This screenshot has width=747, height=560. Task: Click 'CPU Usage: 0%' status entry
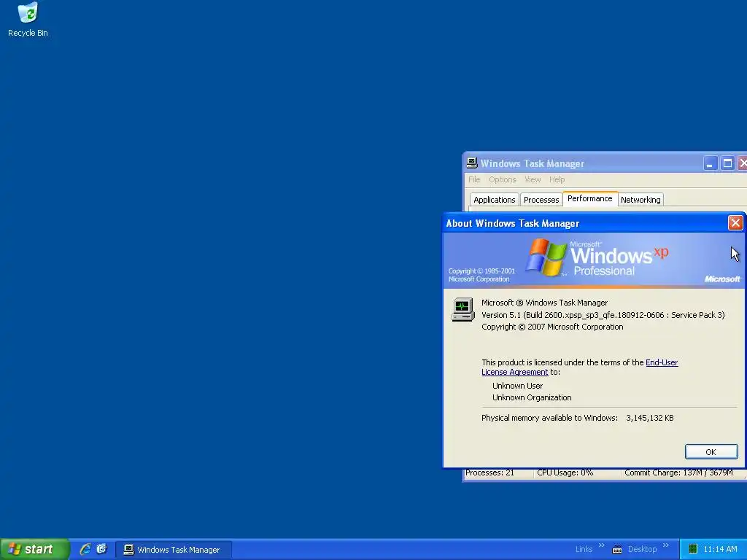point(565,472)
